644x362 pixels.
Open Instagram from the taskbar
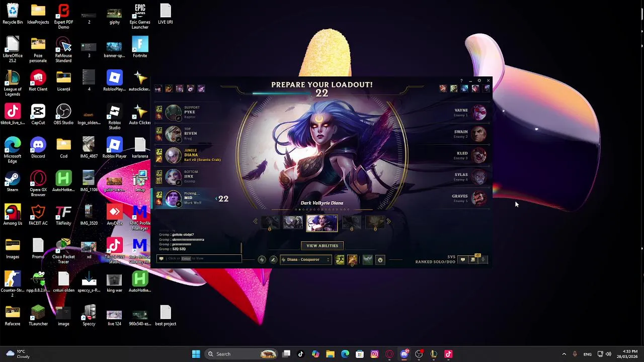click(374, 354)
